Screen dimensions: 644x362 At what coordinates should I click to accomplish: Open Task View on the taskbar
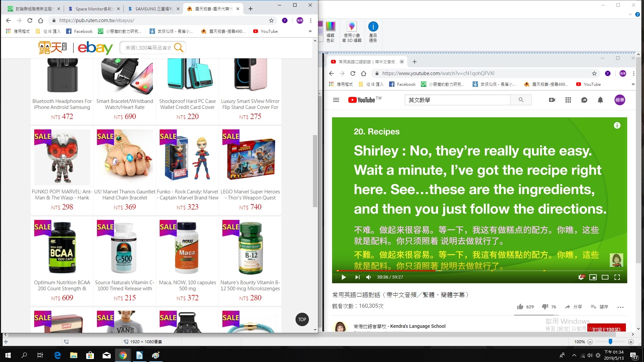[40, 355]
